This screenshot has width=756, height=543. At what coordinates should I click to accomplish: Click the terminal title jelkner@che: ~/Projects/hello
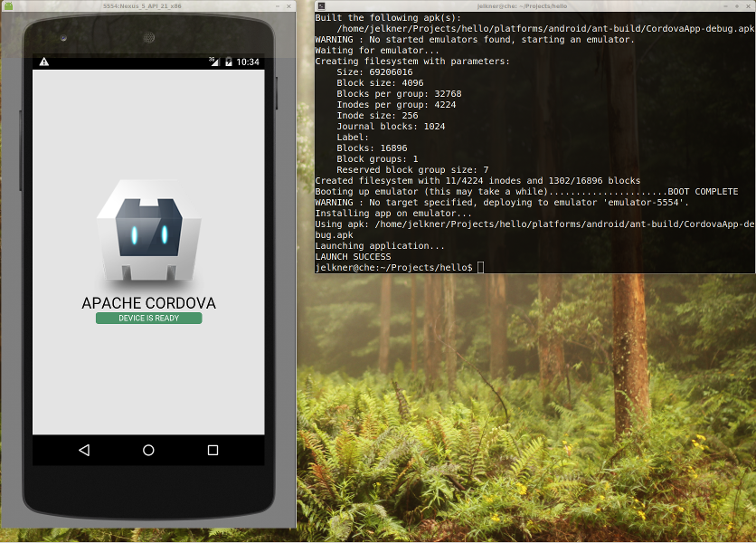pyautogui.click(x=522, y=5)
